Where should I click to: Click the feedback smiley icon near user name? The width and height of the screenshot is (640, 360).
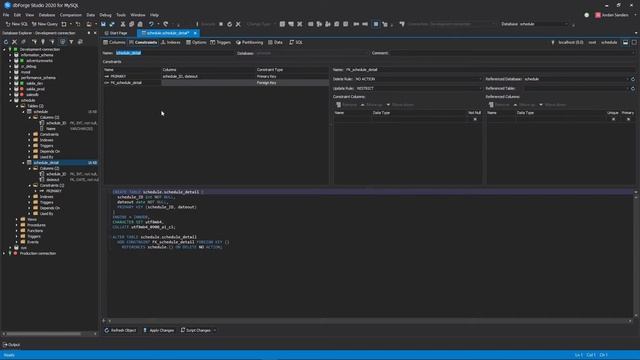click(587, 15)
